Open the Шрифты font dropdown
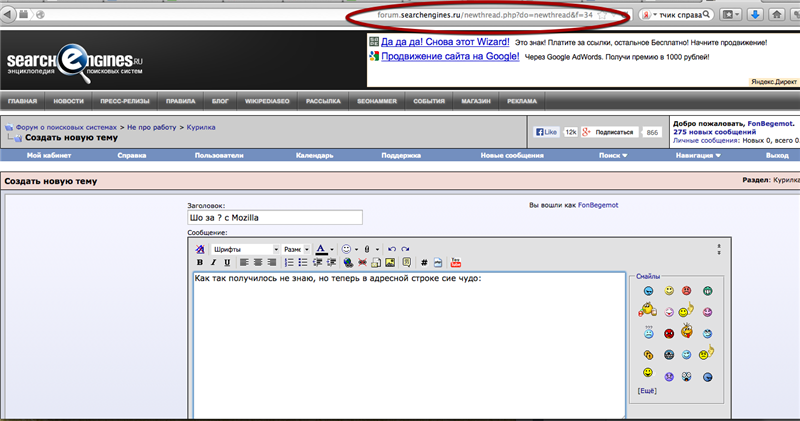Viewport: 800px width, 421px height. pyautogui.click(x=243, y=249)
